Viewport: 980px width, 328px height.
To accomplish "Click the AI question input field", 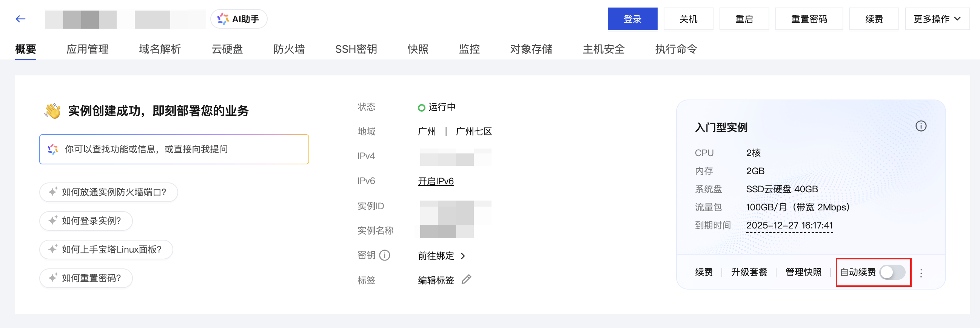I will click(174, 149).
